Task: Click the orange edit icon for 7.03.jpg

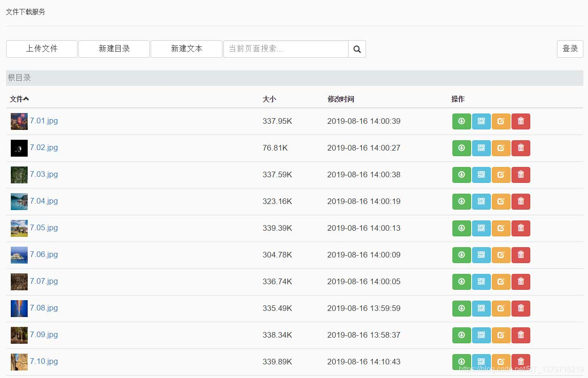Action: point(501,174)
